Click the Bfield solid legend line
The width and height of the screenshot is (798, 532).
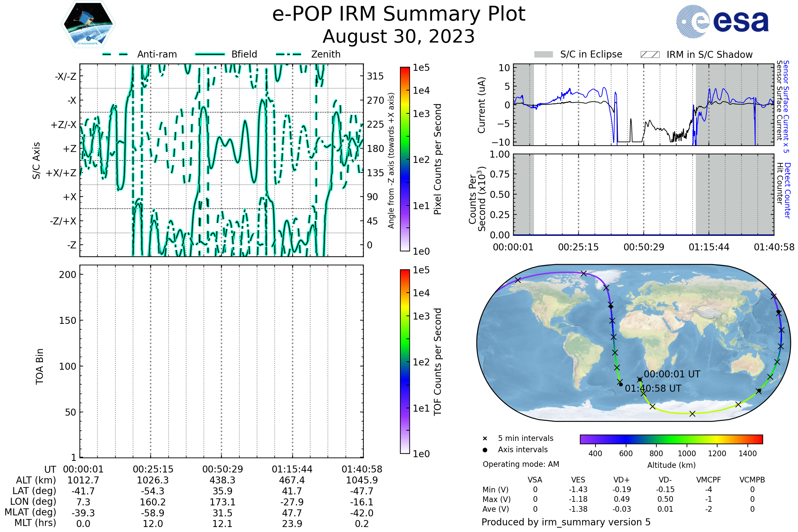click(x=210, y=54)
